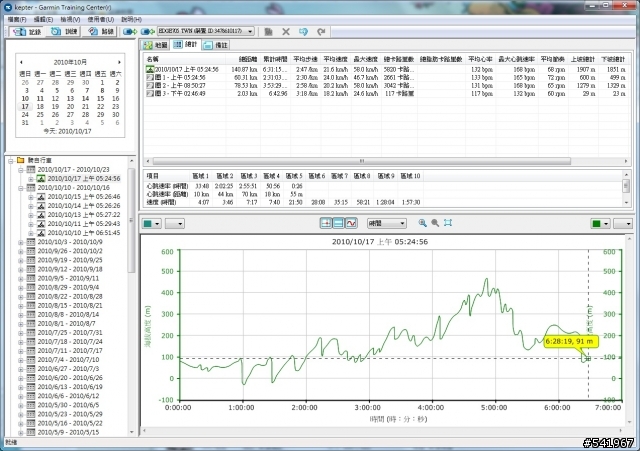The image size is (640, 451).
Task: Collapse the 2010/10/17 - 2010/10/23 week node
Action: tap(21, 169)
